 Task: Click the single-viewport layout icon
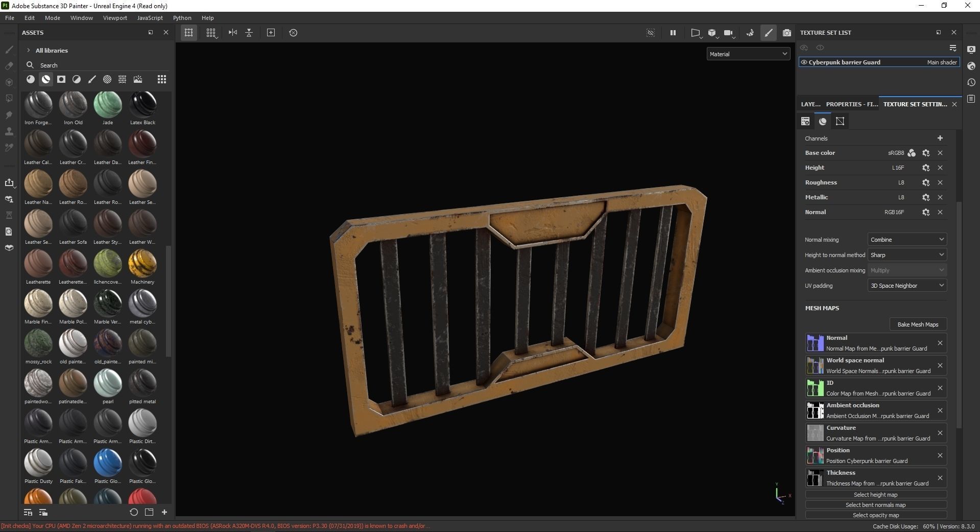pyautogui.click(x=189, y=33)
